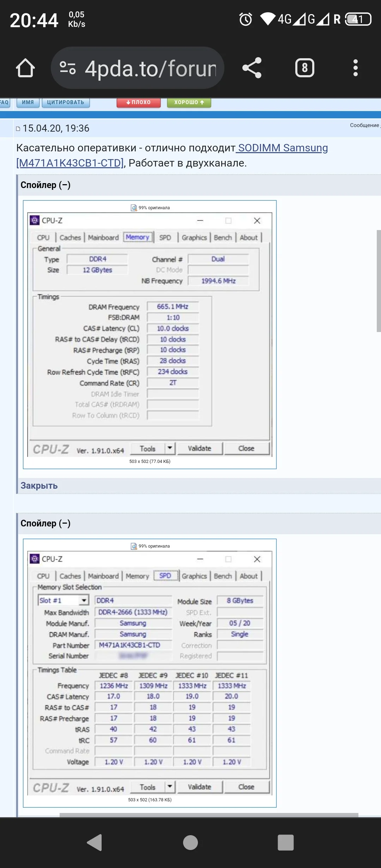The width and height of the screenshot is (381, 868).
Task: Click the ИМЯ button
Action: click(x=28, y=102)
